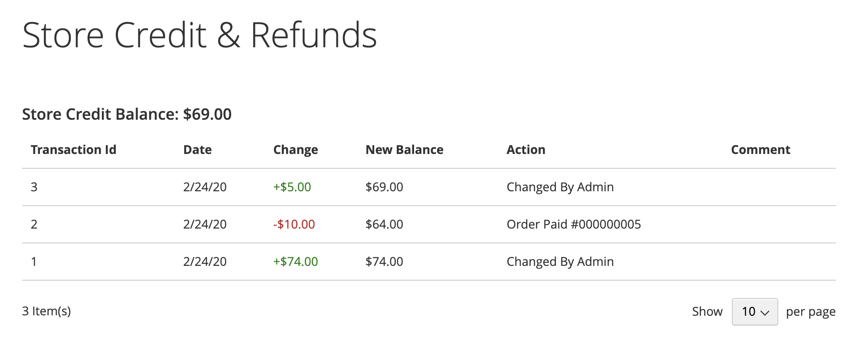Click the $64.00 new balance cell
The image size is (868, 360).
pos(384,224)
